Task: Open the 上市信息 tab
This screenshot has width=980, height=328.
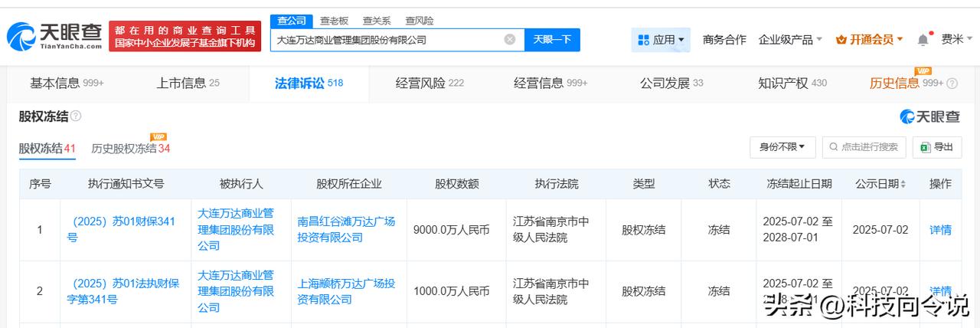Action: (188, 83)
